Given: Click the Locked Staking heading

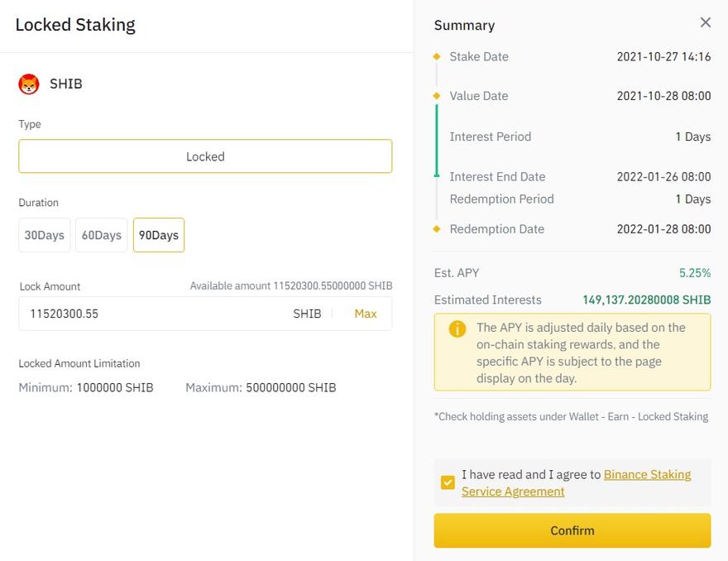Looking at the screenshot, I should click(x=75, y=25).
